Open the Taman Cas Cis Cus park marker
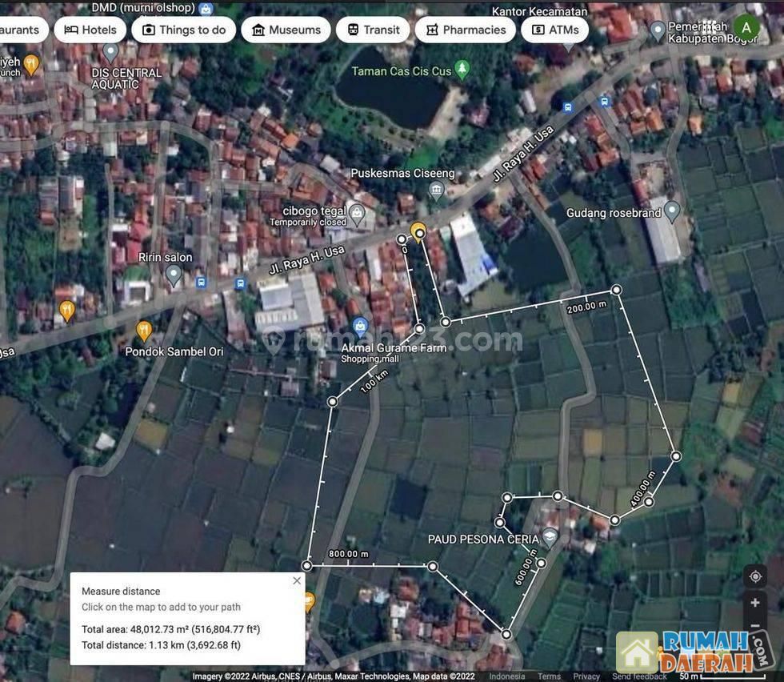Viewport: 784px width, 682px height. point(462,68)
